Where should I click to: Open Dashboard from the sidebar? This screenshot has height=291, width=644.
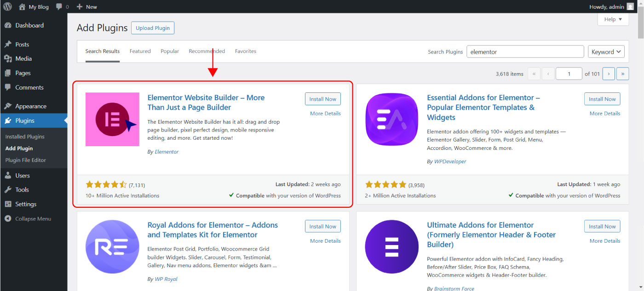[x=29, y=25]
